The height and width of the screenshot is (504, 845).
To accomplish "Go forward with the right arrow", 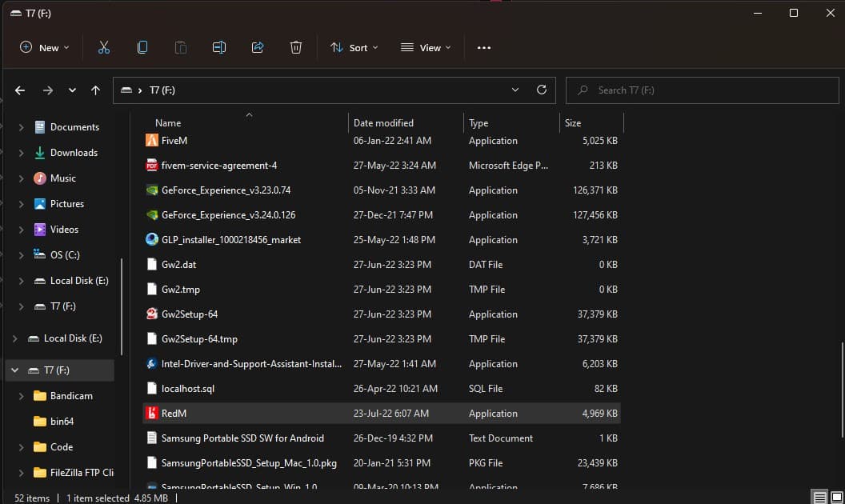I will click(x=48, y=90).
